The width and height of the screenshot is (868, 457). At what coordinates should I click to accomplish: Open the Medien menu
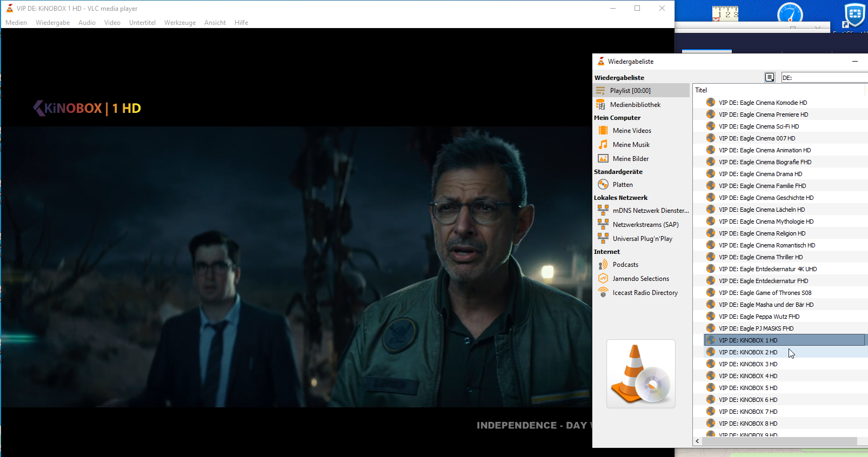16,23
